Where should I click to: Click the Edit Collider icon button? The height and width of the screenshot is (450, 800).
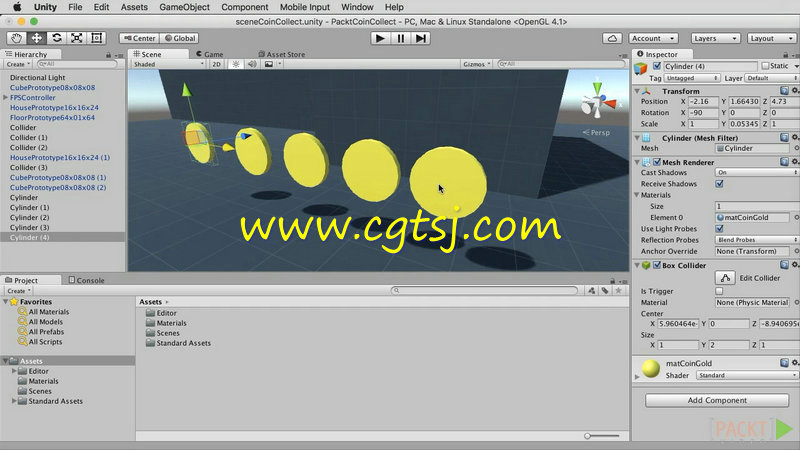point(725,278)
